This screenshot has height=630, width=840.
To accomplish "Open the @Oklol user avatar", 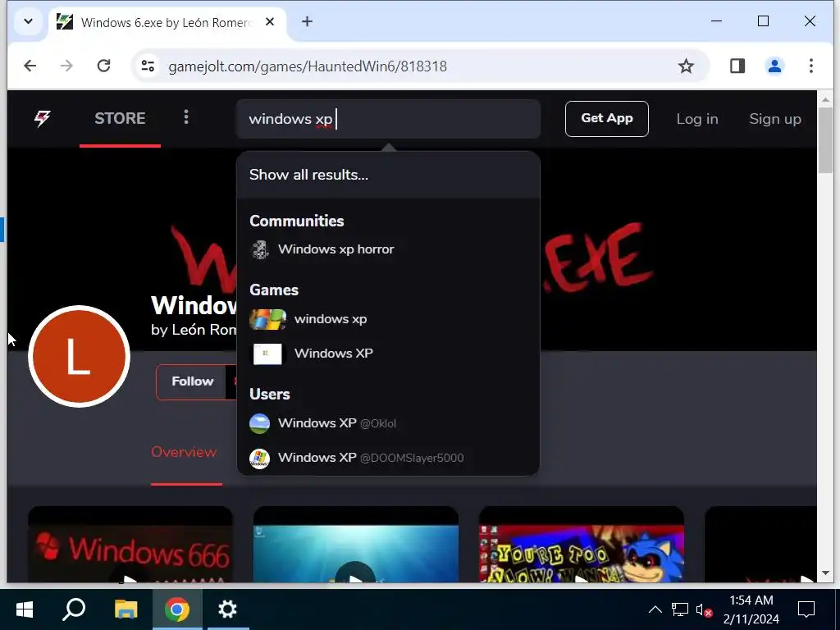I will point(260,423).
